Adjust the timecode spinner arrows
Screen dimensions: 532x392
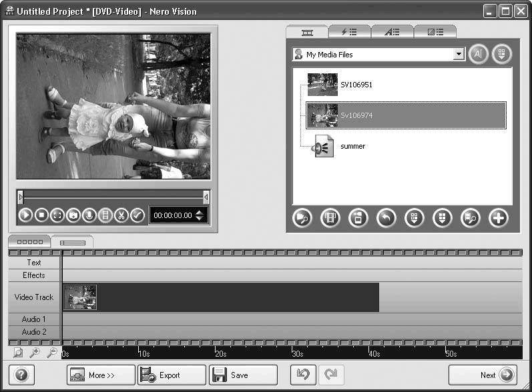point(200,215)
